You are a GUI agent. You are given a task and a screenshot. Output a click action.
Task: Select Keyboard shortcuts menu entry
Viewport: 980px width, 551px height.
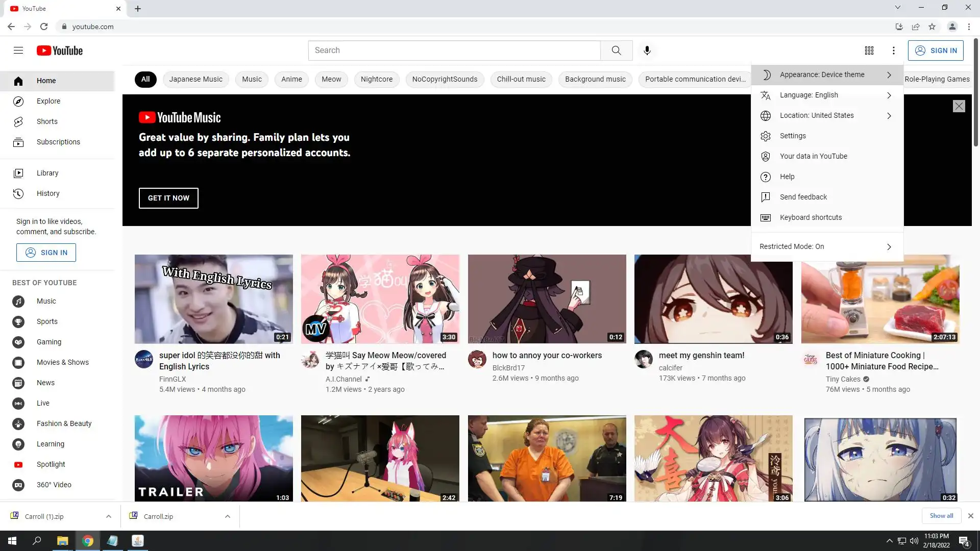[x=811, y=217]
